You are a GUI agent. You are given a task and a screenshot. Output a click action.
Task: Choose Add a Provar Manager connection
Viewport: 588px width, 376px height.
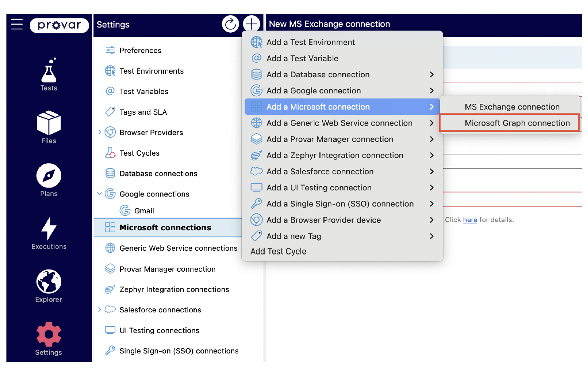pyautogui.click(x=343, y=139)
